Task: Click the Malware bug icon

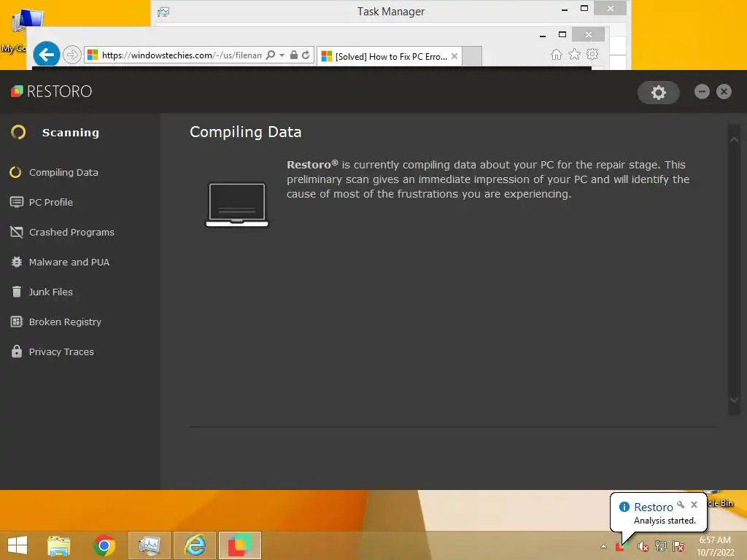Action: pos(17,262)
